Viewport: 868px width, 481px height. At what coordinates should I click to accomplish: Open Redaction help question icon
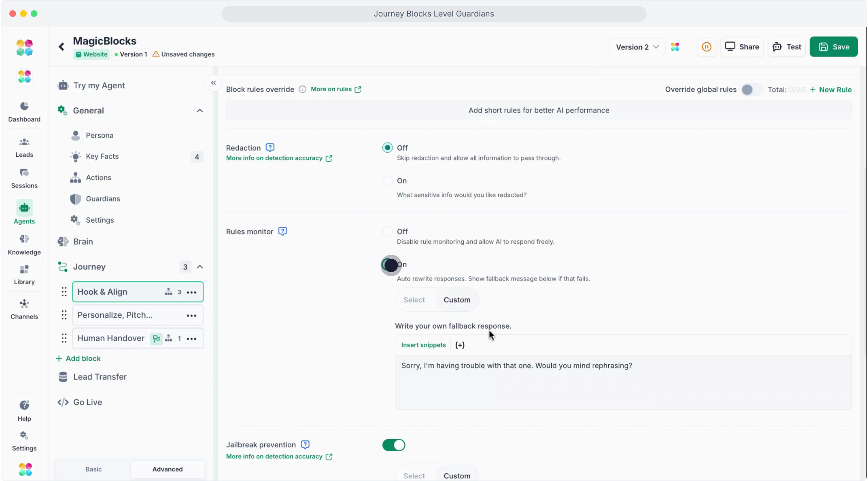(270, 147)
